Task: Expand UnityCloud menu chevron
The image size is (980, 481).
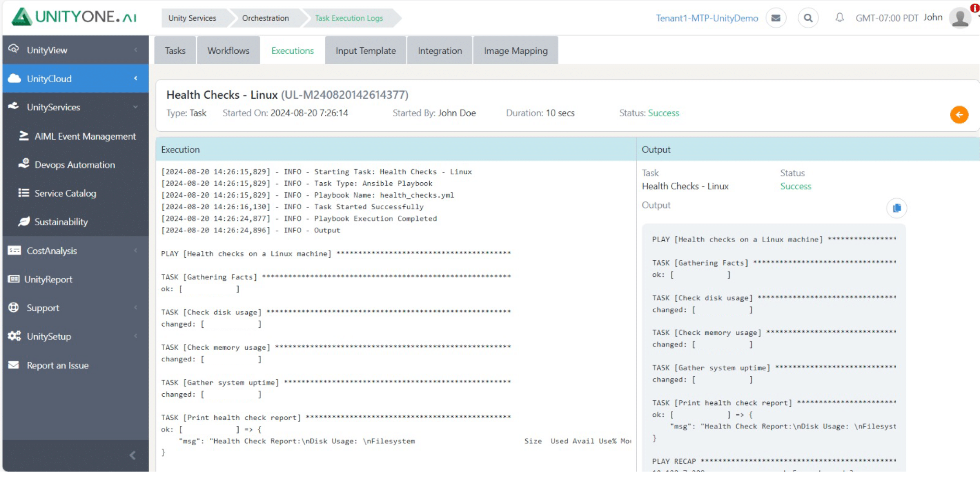Action: 136,78
